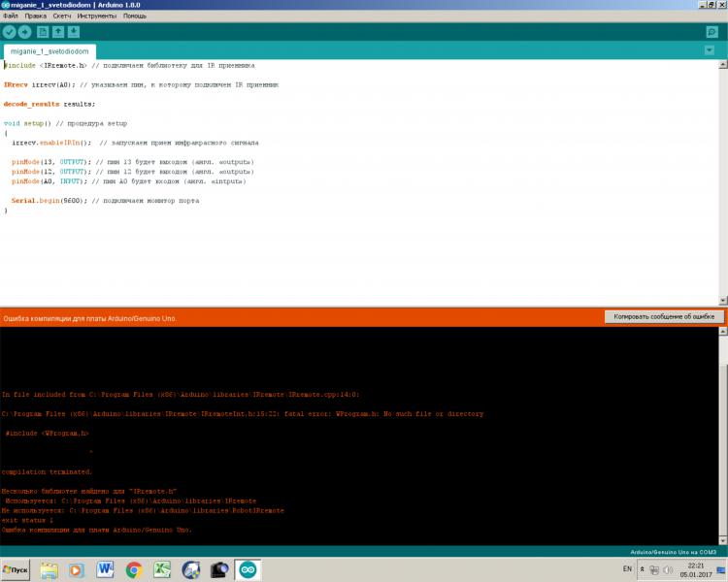Click the Upload arrow button
The image size is (728, 582).
click(x=24, y=32)
